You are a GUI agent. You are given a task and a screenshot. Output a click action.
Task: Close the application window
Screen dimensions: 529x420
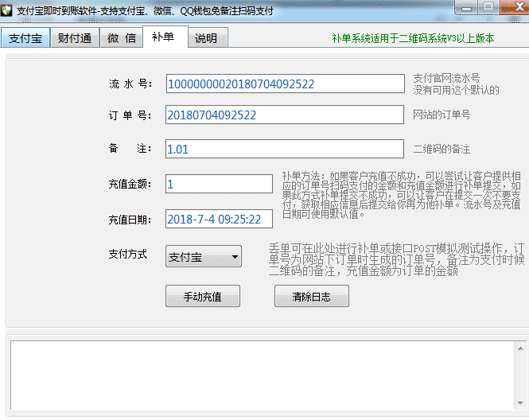pyautogui.click(x=515, y=6)
